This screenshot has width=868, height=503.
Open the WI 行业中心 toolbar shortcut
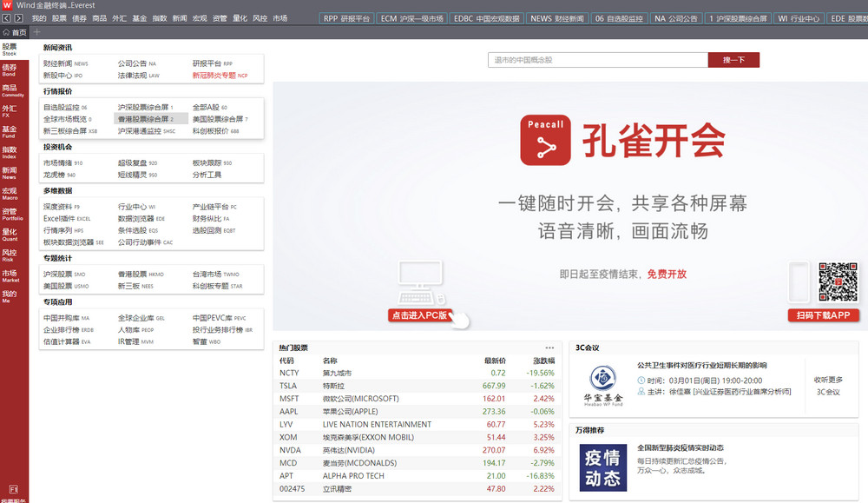tap(799, 18)
